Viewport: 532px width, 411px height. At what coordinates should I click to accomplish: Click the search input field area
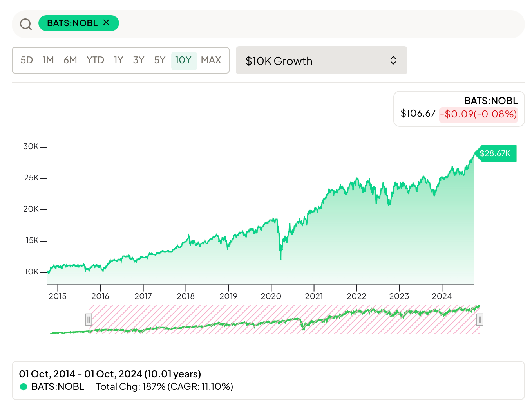coord(313,24)
